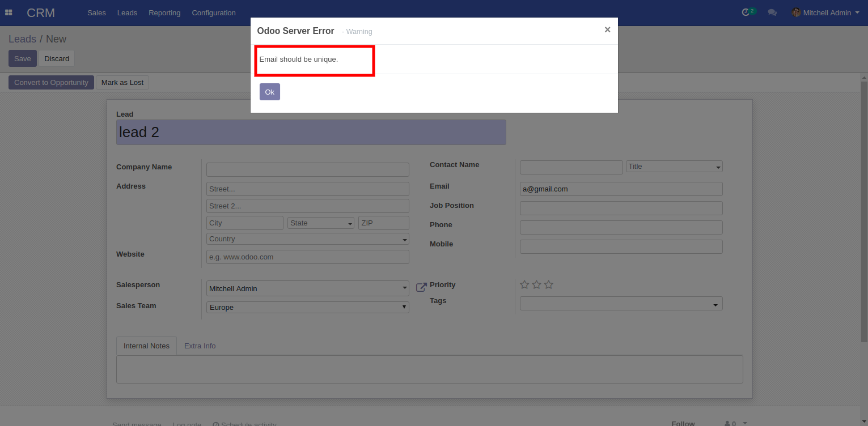This screenshot has height=426, width=868.
Task: Open the apps grid menu icon
Action: point(9,12)
